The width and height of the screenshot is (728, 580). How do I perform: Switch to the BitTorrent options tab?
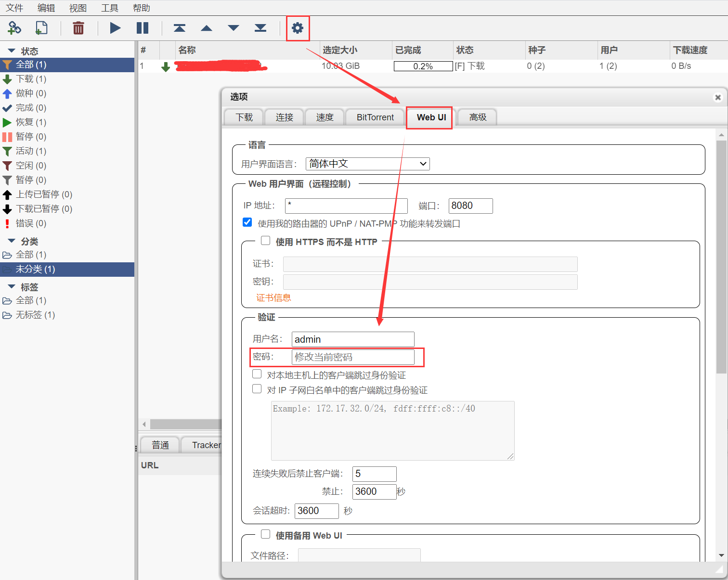(375, 117)
